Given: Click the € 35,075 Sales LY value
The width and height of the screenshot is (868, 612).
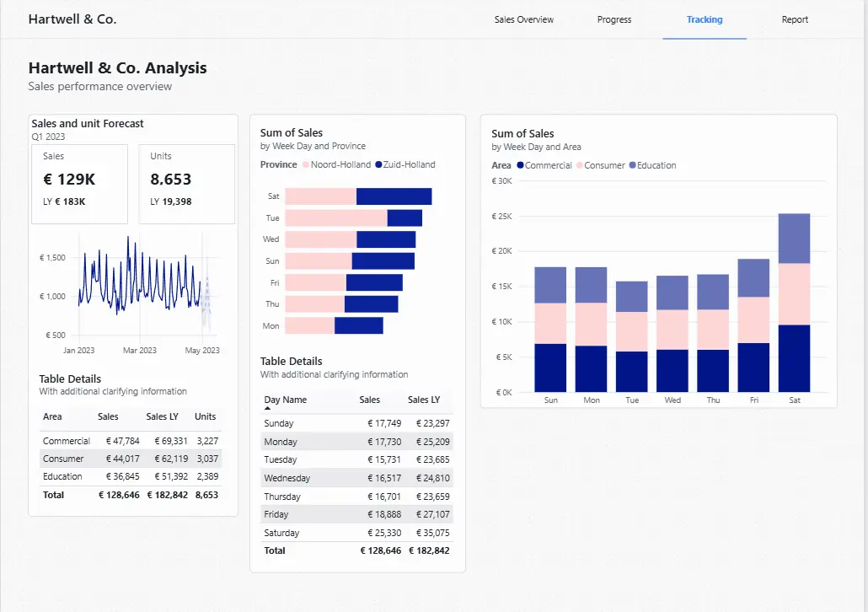Looking at the screenshot, I should click(x=433, y=533).
